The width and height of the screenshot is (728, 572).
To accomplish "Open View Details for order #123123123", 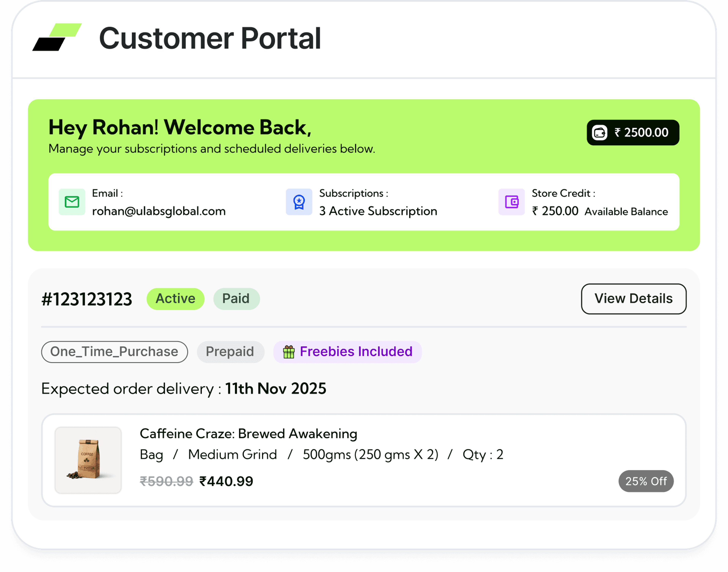I will pos(634,299).
